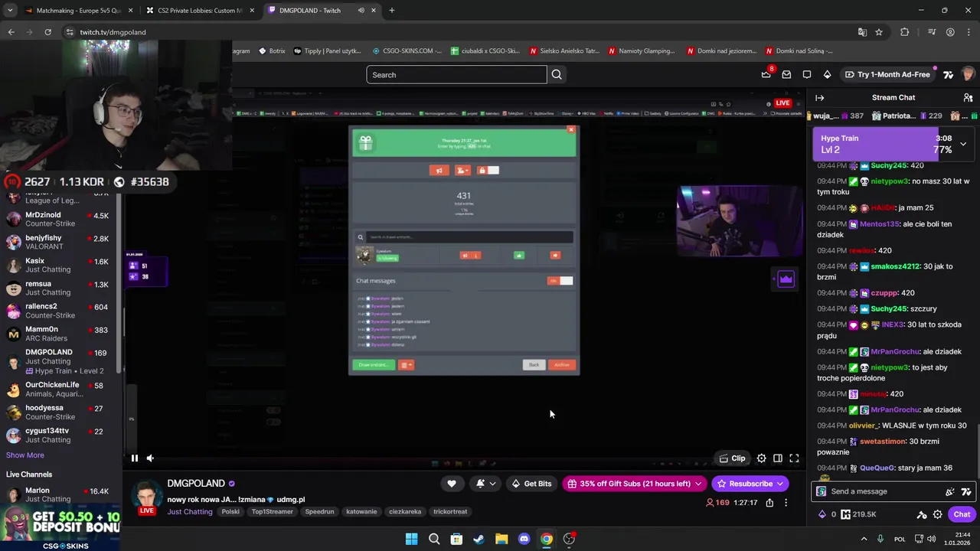
Task: Open OurChickenLife channel in sidebar
Action: pos(60,389)
